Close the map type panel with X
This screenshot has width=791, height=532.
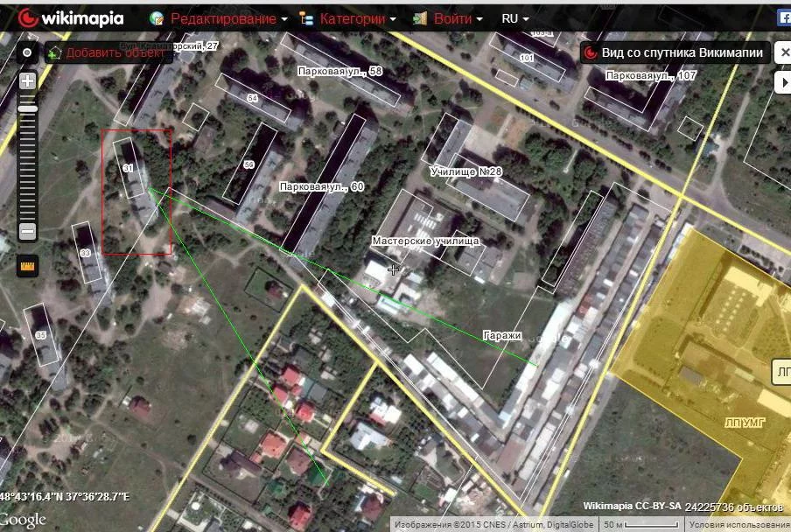[x=783, y=52]
